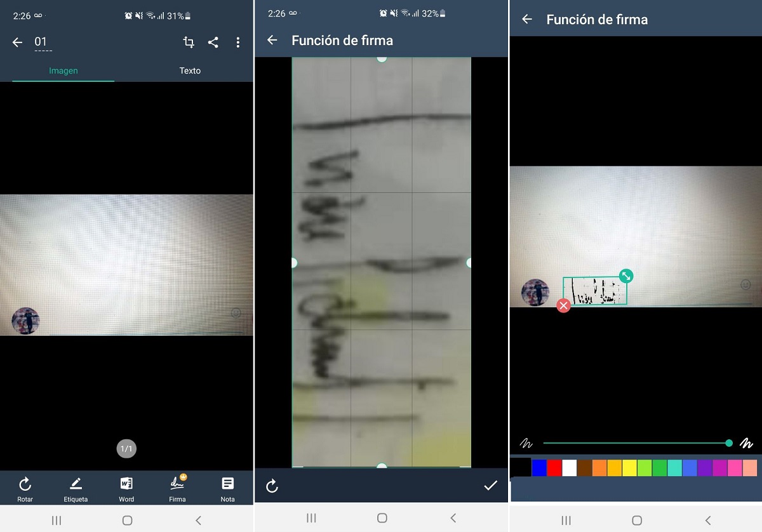Click the stroke thickness slider knob
This screenshot has height=532, width=762.
[x=729, y=443]
